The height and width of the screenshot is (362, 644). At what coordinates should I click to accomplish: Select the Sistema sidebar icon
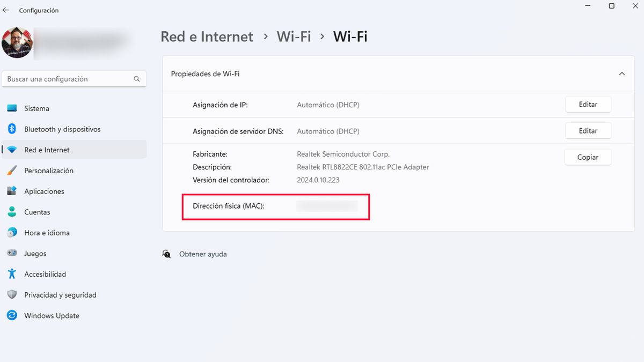click(12, 108)
